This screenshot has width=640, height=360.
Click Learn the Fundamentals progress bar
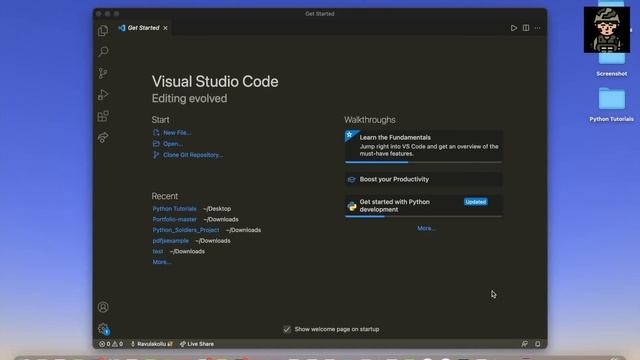point(424,162)
